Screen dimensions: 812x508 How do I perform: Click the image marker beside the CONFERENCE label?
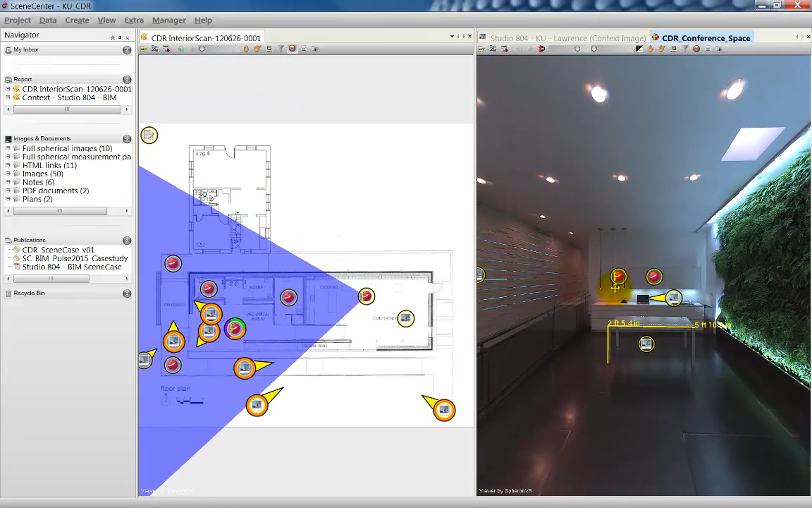point(406,318)
